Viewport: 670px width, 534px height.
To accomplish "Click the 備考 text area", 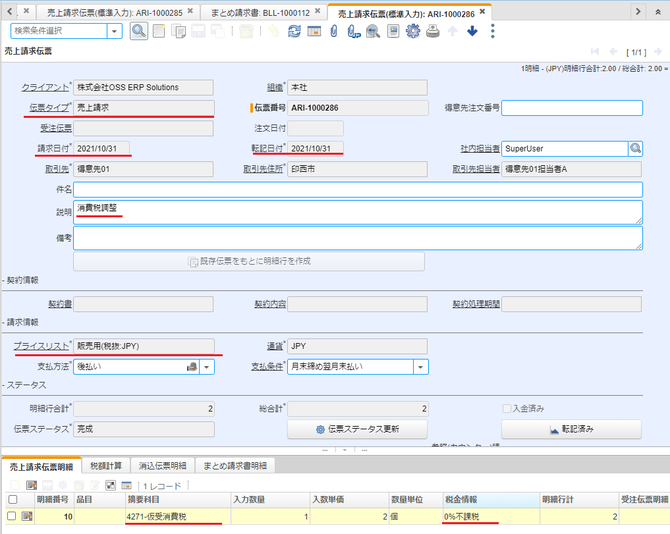I will pyautogui.click(x=358, y=238).
